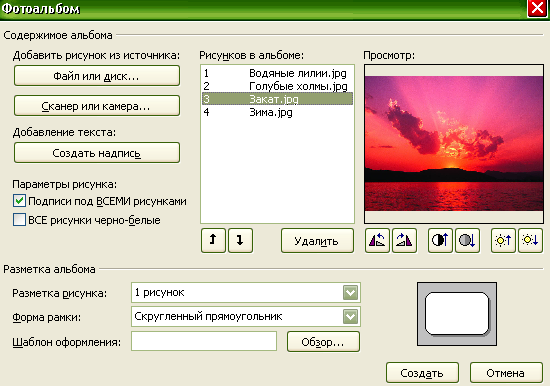The width and height of the screenshot is (550, 386).
Task: Select Закат.jpg in picture list
Action: pyautogui.click(x=277, y=99)
